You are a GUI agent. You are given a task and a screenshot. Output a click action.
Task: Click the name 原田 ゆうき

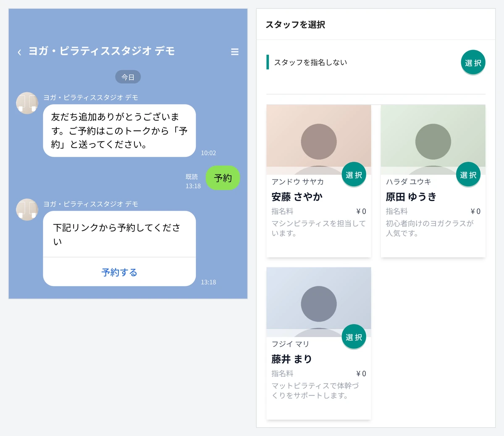pyautogui.click(x=411, y=196)
